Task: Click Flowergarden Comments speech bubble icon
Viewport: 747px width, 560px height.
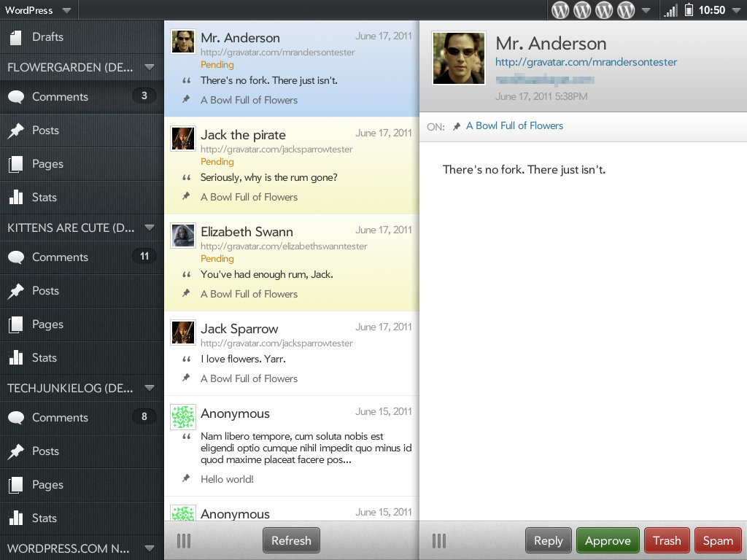Action: 16,97
